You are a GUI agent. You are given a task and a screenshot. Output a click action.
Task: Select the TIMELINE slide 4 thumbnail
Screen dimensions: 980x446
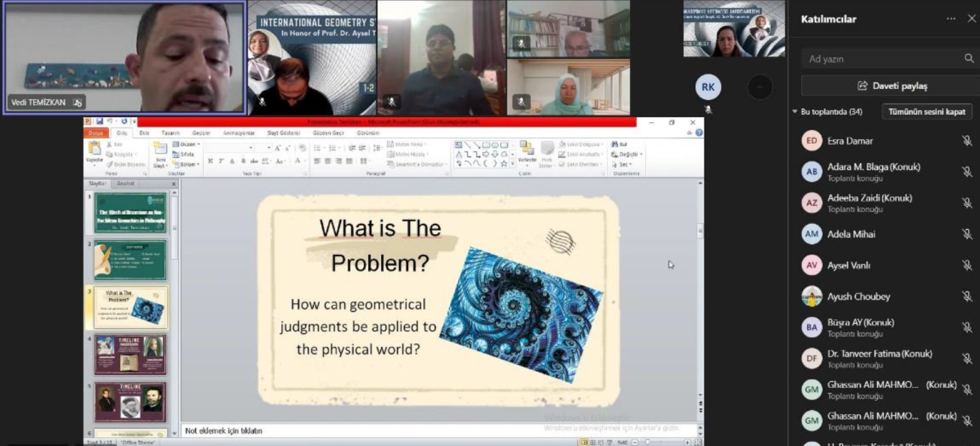click(130, 354)
